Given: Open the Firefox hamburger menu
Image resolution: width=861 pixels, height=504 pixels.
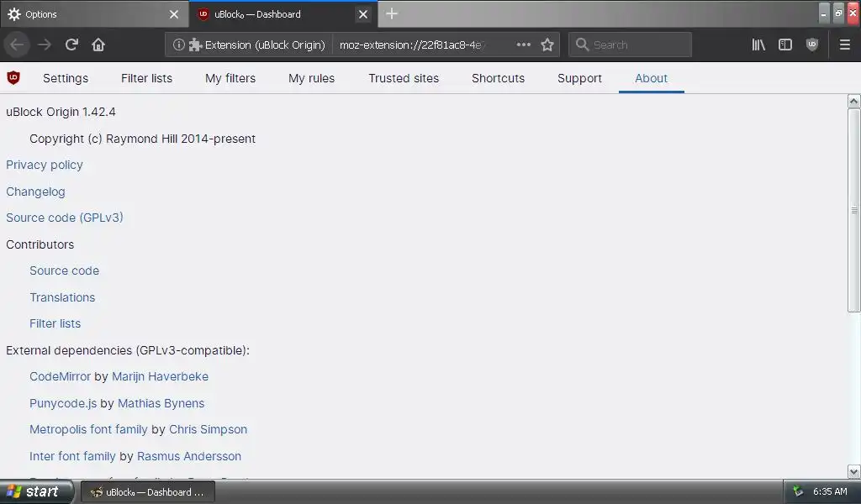Looking at the screenshot, I should coord(845,45).
